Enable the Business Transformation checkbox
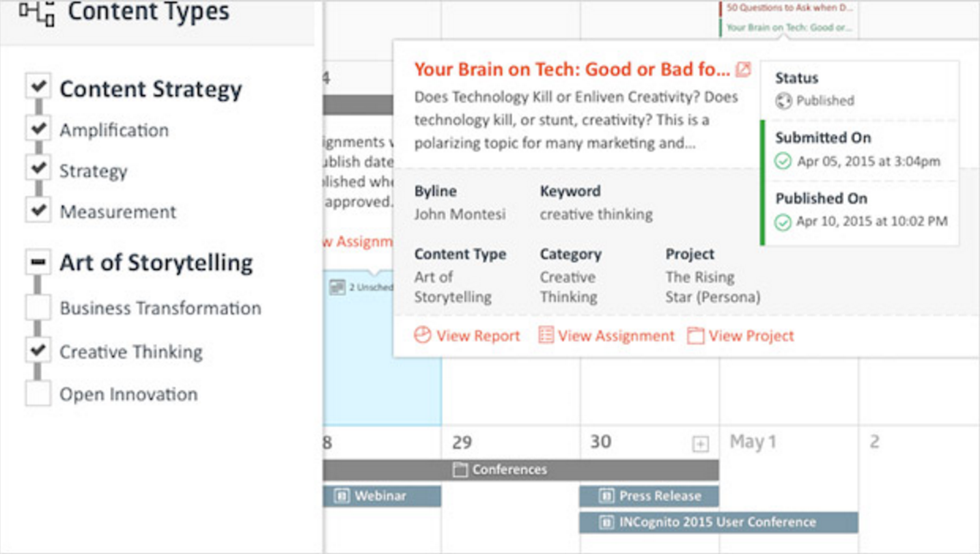 coord(38,307)
